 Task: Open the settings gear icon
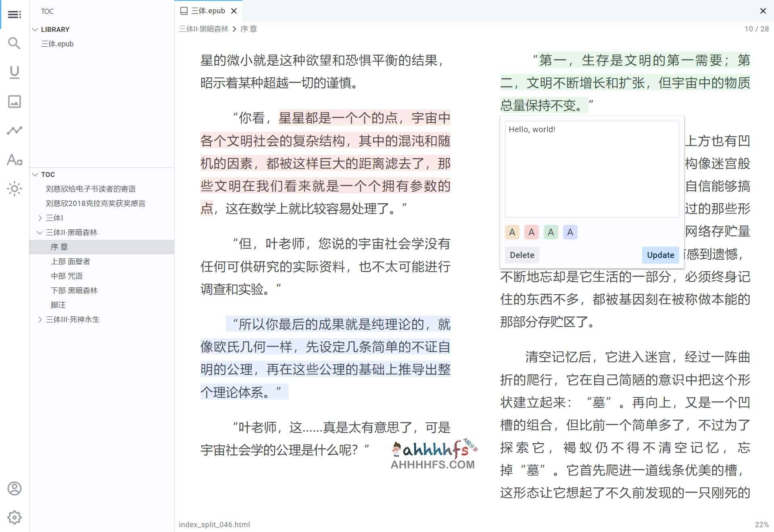pos(15,517)
